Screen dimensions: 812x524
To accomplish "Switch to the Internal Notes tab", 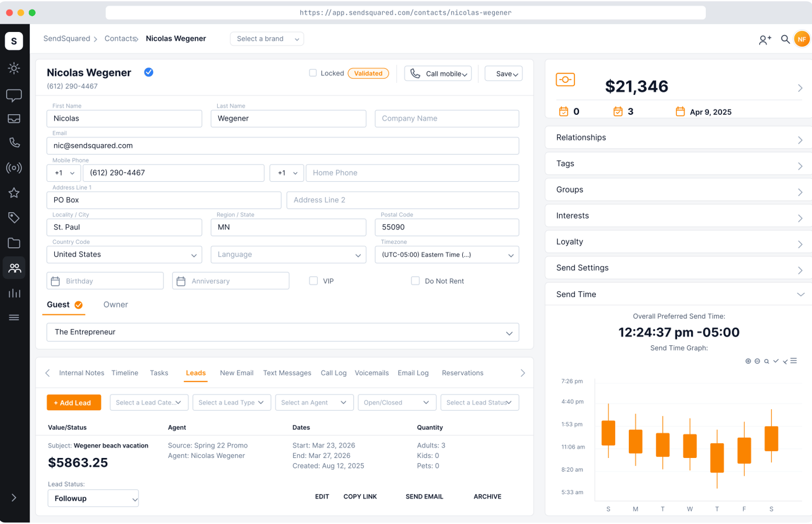I will coord(82,373).
